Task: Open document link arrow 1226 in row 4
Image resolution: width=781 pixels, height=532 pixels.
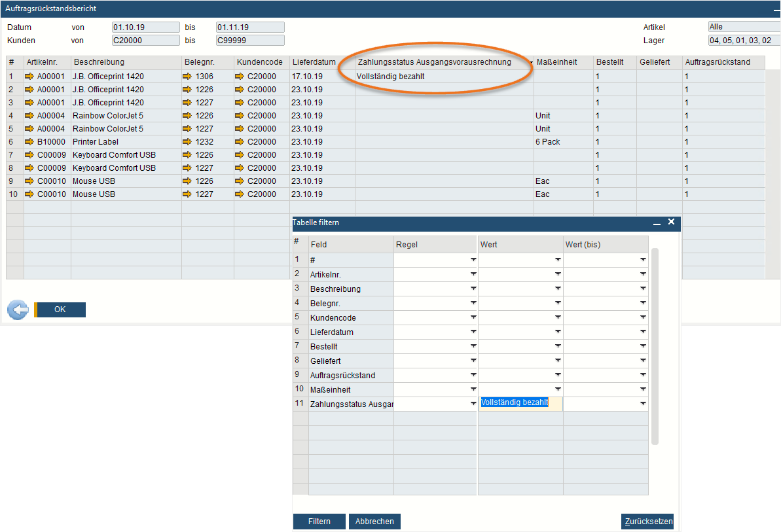Action: coord(187,115)
